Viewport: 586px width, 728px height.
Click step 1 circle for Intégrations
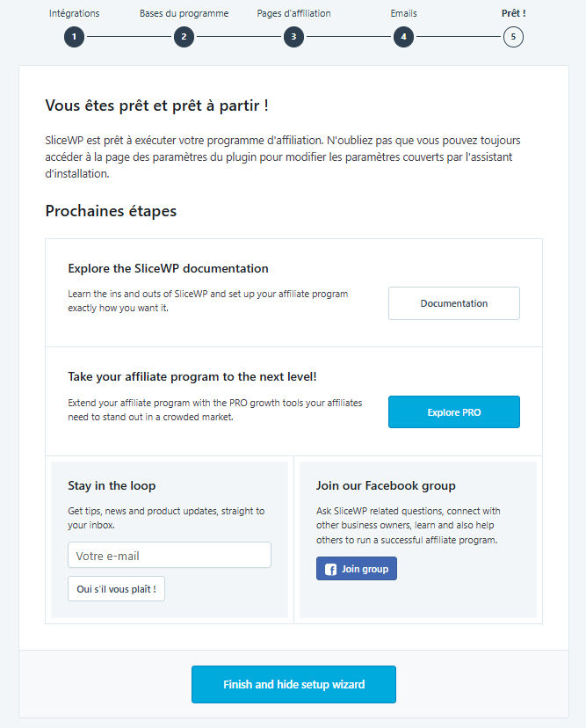point(74,37)
